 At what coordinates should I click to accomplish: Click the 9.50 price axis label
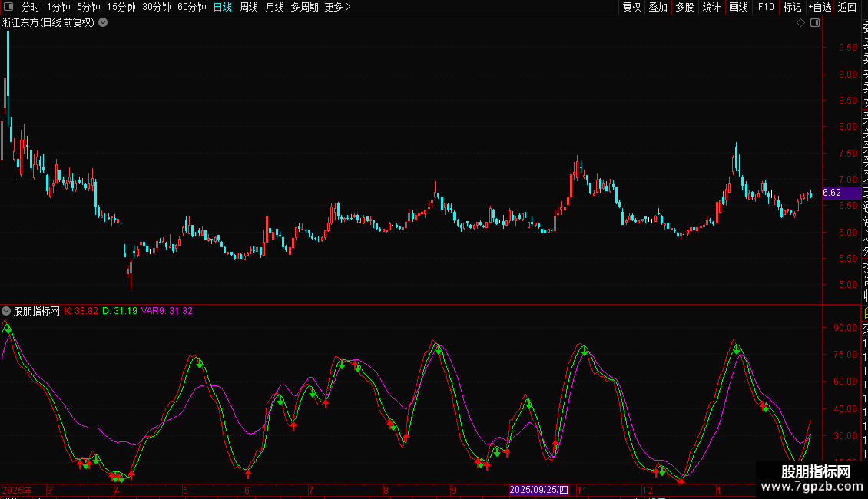tap(847, 48)
